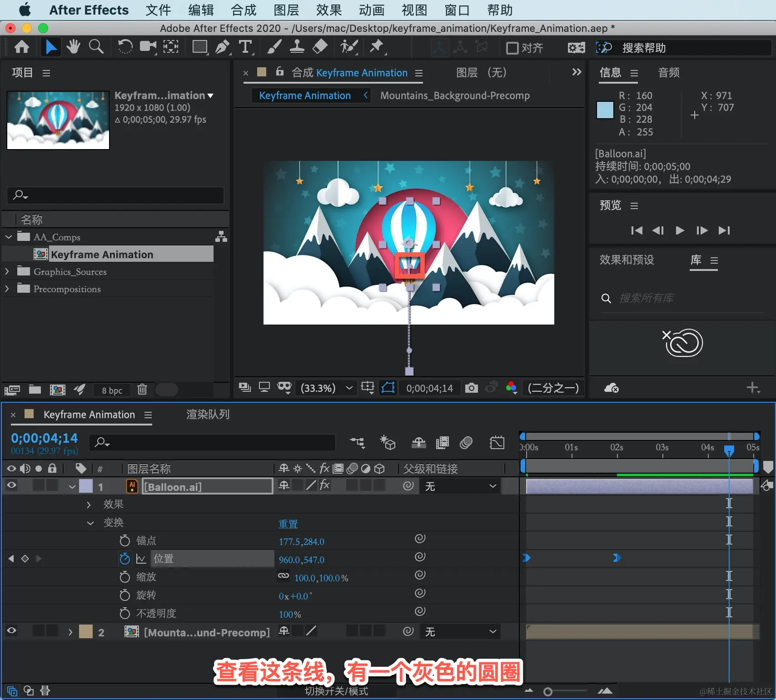
Task: Select the Hand tool
Action: point(73,47)
